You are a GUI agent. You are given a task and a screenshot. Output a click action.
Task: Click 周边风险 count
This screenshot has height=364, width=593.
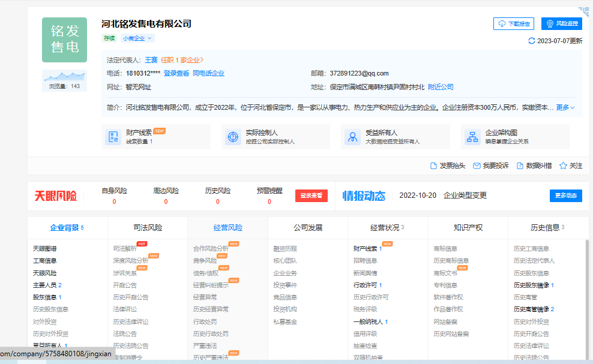tap(166, 202)
